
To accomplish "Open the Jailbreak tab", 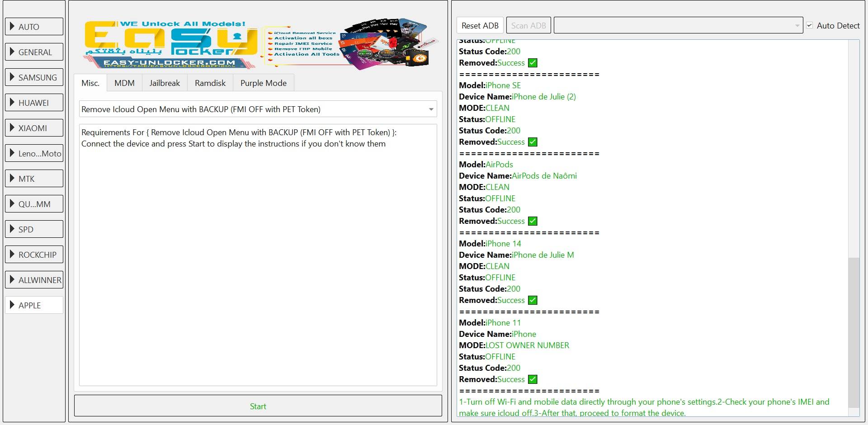I will click(x=165, y=83).
